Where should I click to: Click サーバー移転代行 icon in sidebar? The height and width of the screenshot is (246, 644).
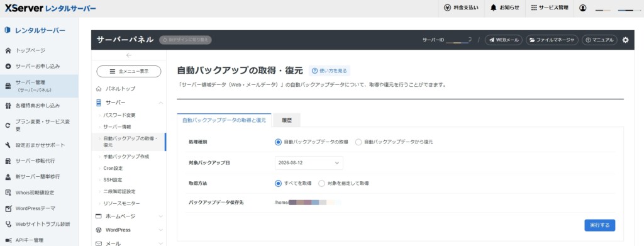point(8,161)
